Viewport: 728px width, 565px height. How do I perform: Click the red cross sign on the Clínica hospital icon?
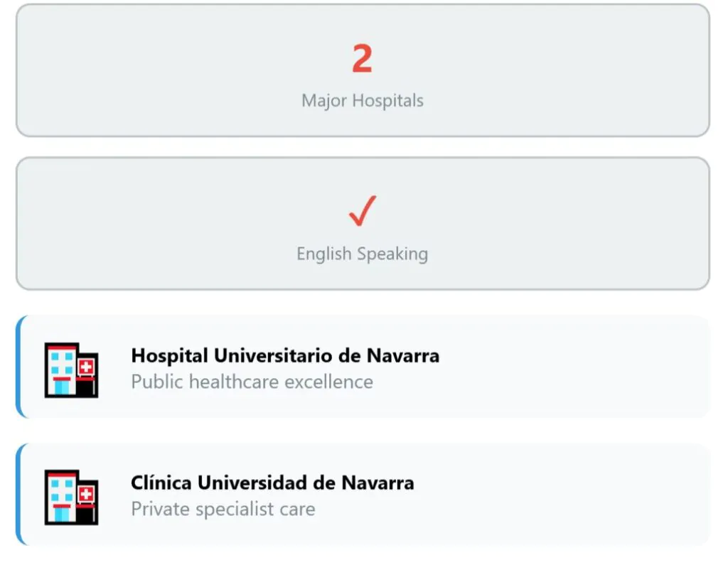coord(87,495)
